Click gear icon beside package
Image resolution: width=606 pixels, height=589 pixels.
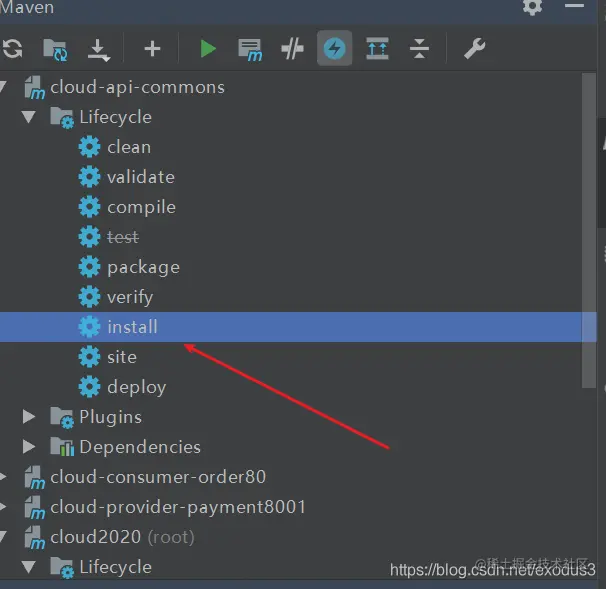coord(89,267)
